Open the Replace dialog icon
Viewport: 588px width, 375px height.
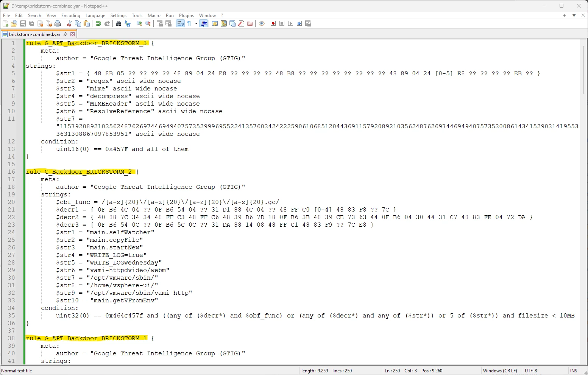coord(128,23)
